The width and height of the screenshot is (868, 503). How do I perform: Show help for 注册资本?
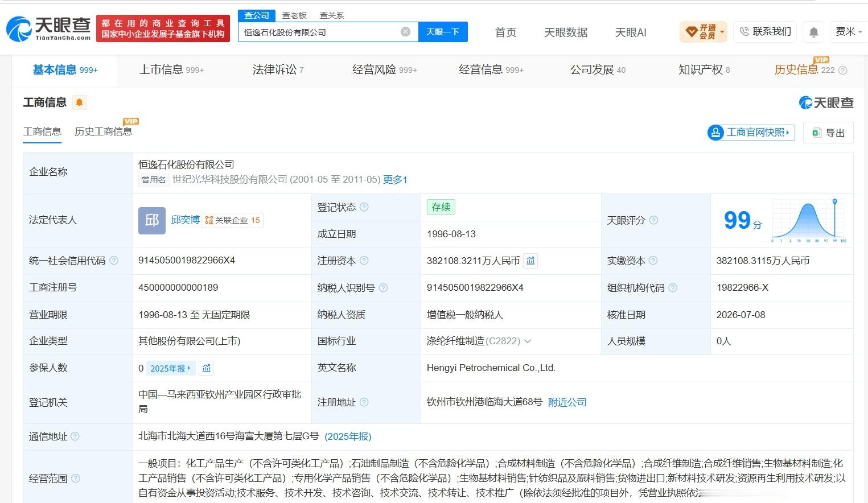coord(364,261)
